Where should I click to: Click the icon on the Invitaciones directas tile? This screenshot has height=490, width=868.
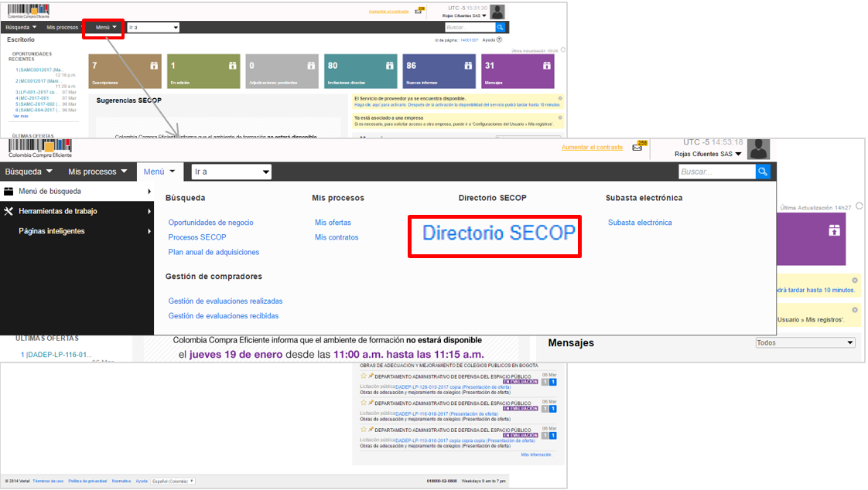[390, 65]
